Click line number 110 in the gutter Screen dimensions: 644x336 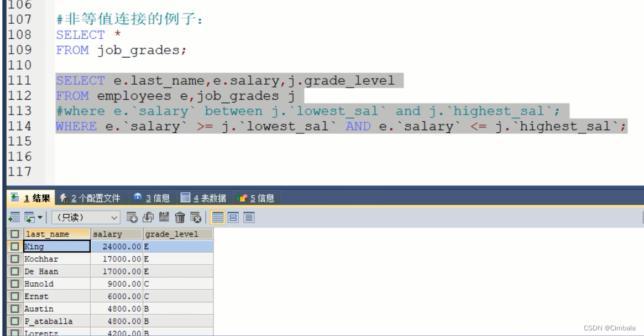point(19,65)
